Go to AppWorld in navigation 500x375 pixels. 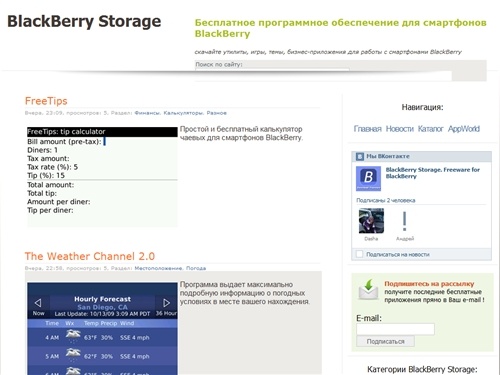(x=464, y=129)
